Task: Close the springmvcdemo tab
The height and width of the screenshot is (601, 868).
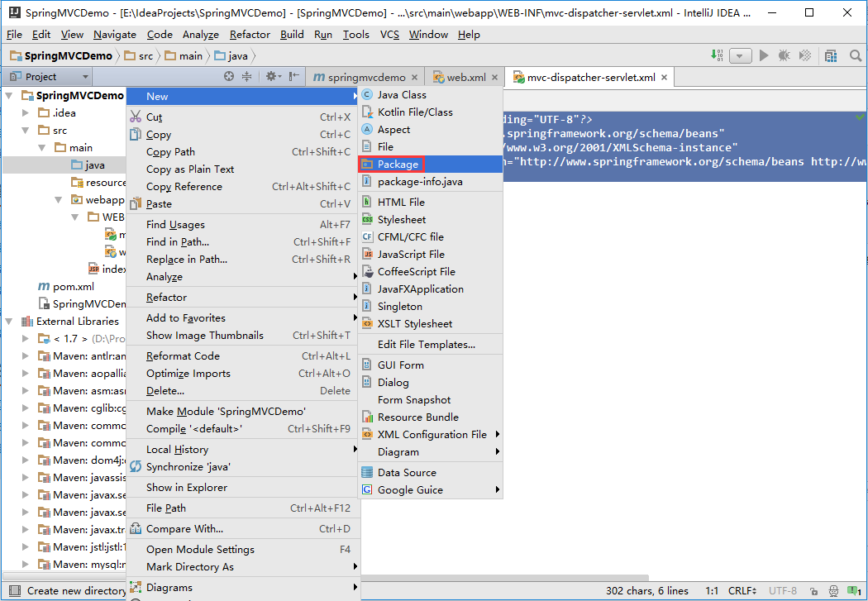Action: (414, 78)
